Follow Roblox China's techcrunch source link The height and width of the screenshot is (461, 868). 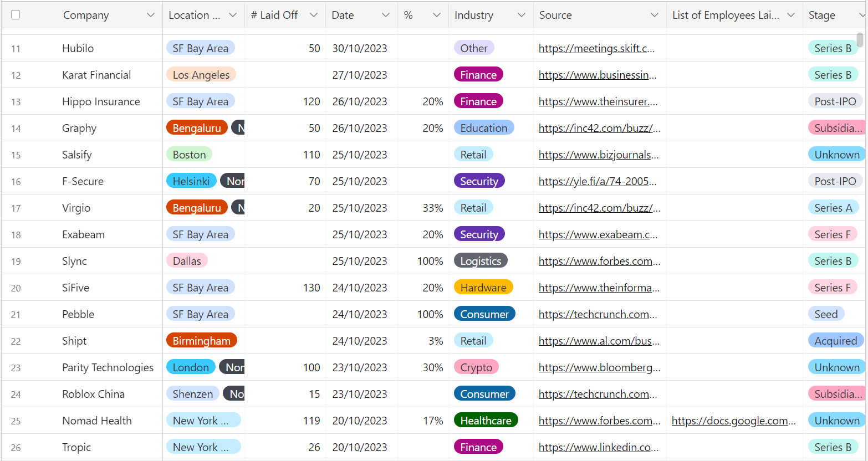click(598, 394)
